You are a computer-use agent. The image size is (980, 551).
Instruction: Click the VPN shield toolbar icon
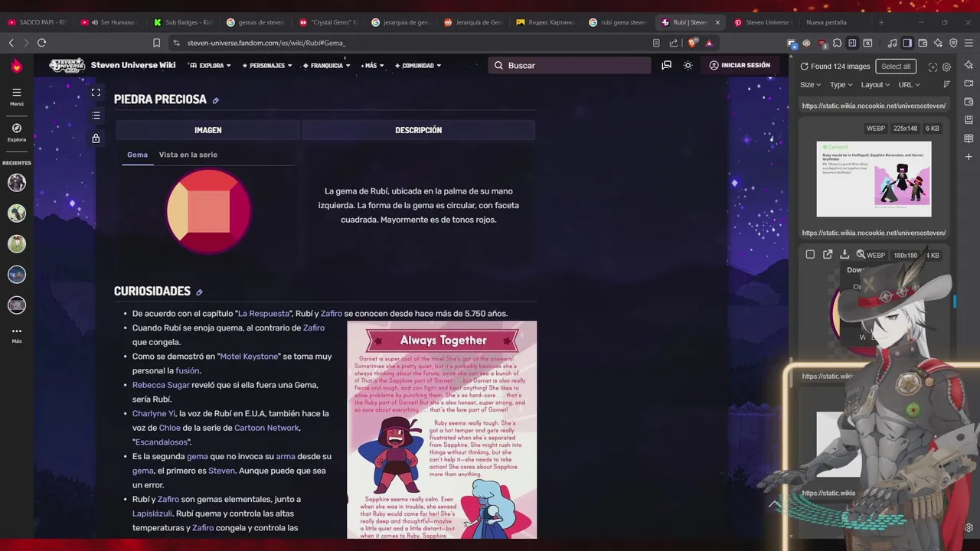[953, 43]
